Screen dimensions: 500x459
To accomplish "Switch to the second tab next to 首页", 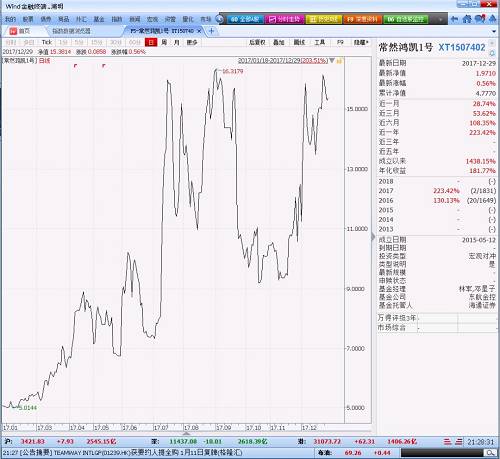I will click(x=71, y=31).
